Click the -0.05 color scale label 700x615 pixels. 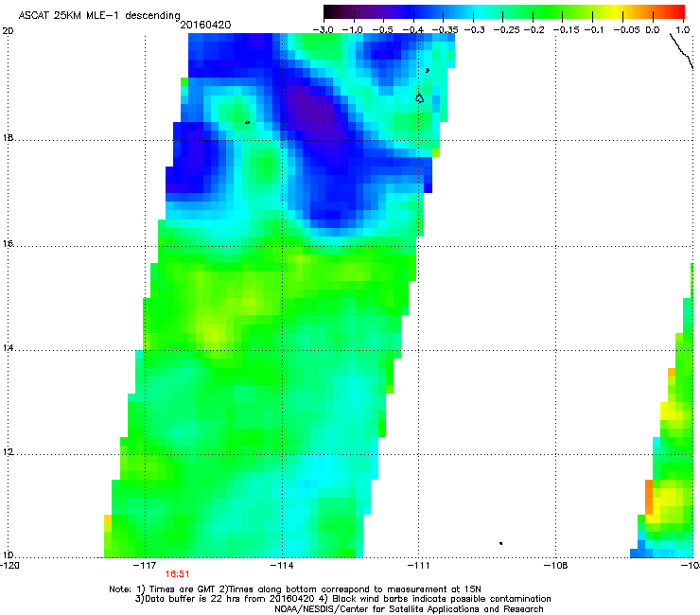(x=627, y=30)
